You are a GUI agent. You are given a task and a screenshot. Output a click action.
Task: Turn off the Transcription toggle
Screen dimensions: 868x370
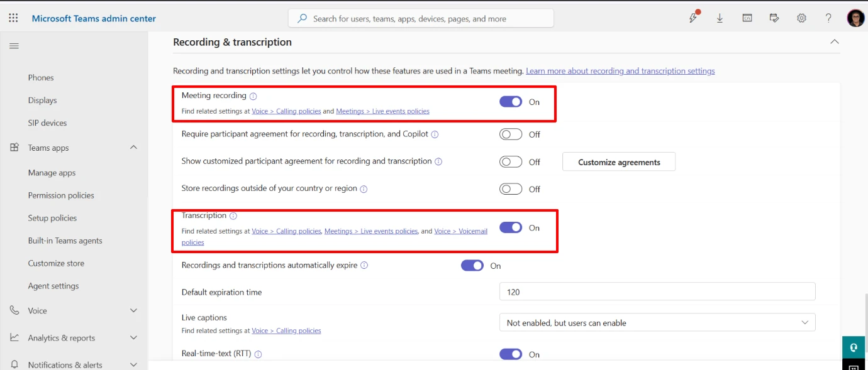[x=511, y=227]
